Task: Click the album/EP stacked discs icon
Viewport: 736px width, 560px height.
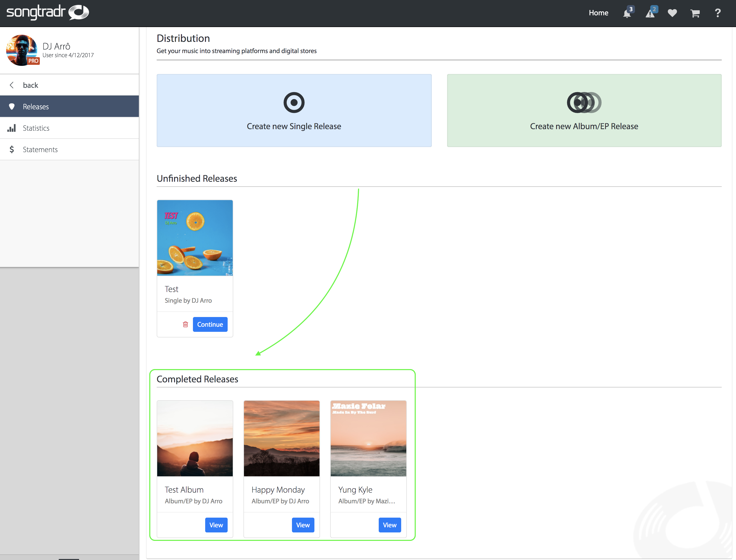Action: 584,102
